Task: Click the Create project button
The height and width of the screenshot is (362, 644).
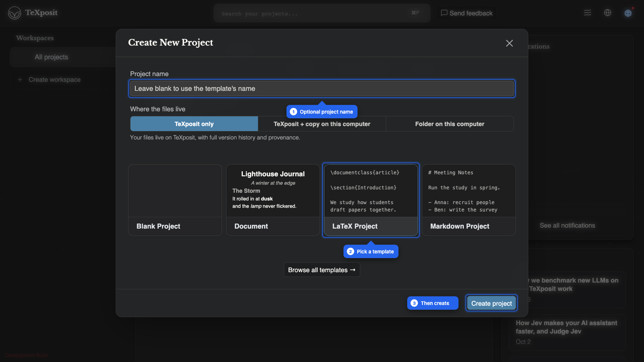Action: point(491,303)
